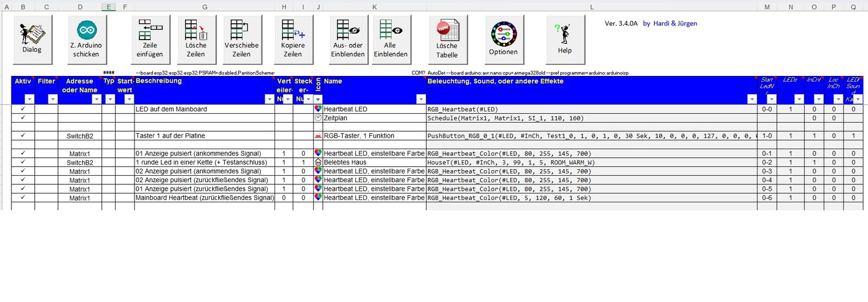
Task: Click the Z. Arduino schicken icon
Action: 87,39
